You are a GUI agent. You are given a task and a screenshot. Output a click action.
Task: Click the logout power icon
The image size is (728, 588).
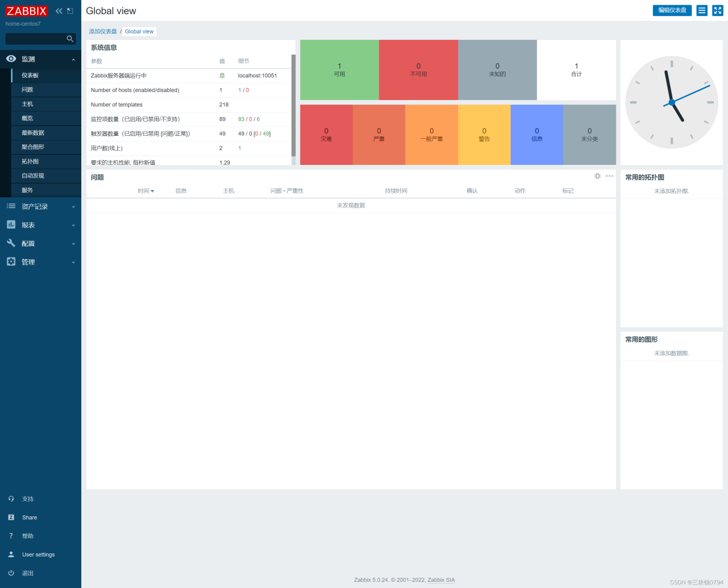point(11,573)
